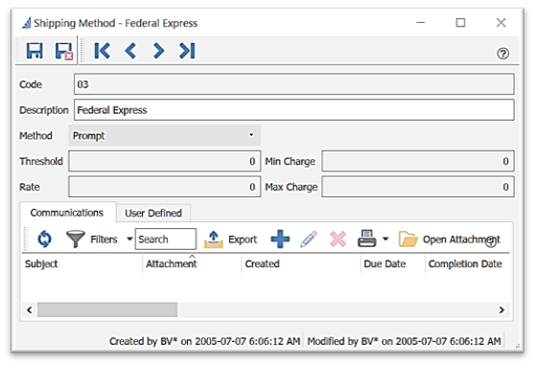Jump to the last record
Viewport: 535px width, 366px height.
tap(187, 50)
